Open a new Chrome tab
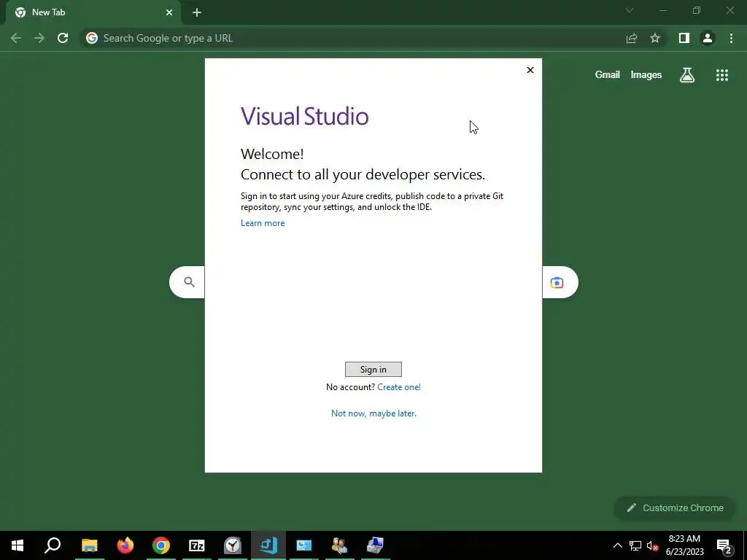Image resolution: width=747 pixels, height=560 pixels. point(197,12)
